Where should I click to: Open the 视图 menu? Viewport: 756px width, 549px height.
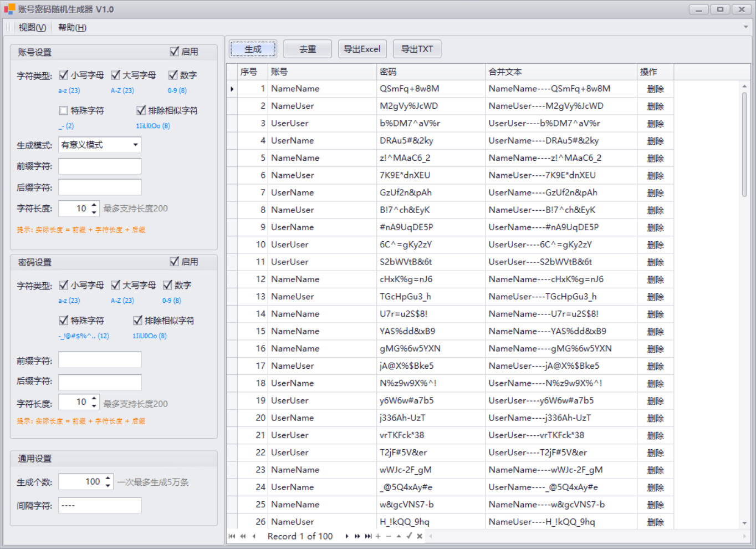[32, 27]
